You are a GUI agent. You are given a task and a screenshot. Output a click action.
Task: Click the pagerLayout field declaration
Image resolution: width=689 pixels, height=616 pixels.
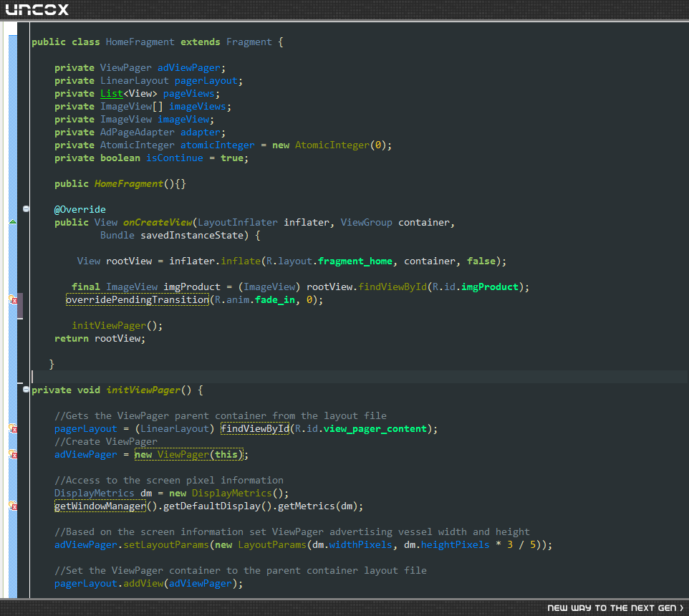click(206, 81)
